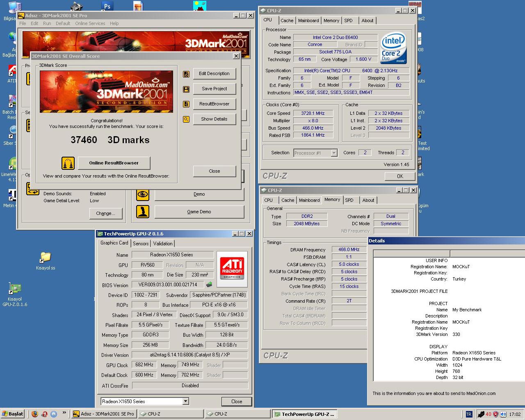Screen dimensions: 525x420
Task: Click Core Speed 3728.1 MHz value
Action: pos(313,113)
